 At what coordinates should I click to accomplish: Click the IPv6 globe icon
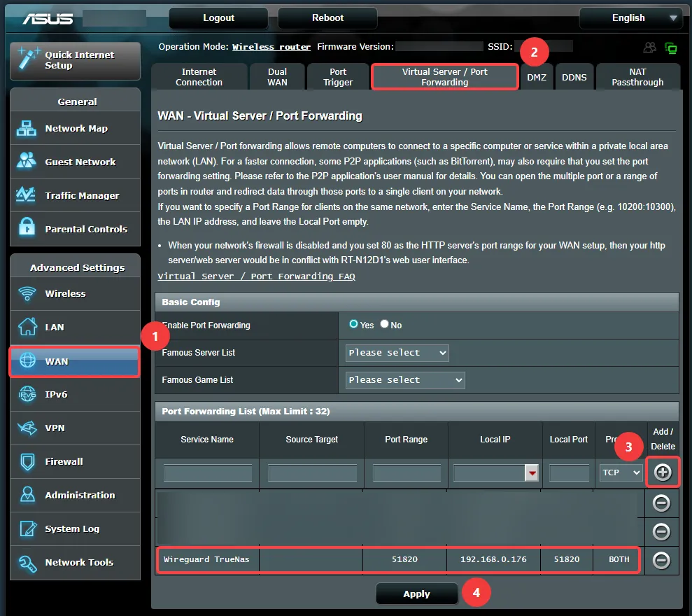pyautogui.click(x=27, y=394)
